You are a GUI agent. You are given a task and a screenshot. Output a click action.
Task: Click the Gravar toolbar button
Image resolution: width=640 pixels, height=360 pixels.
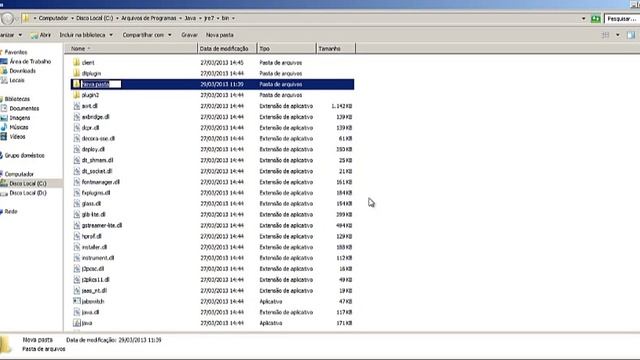(189, 35)
